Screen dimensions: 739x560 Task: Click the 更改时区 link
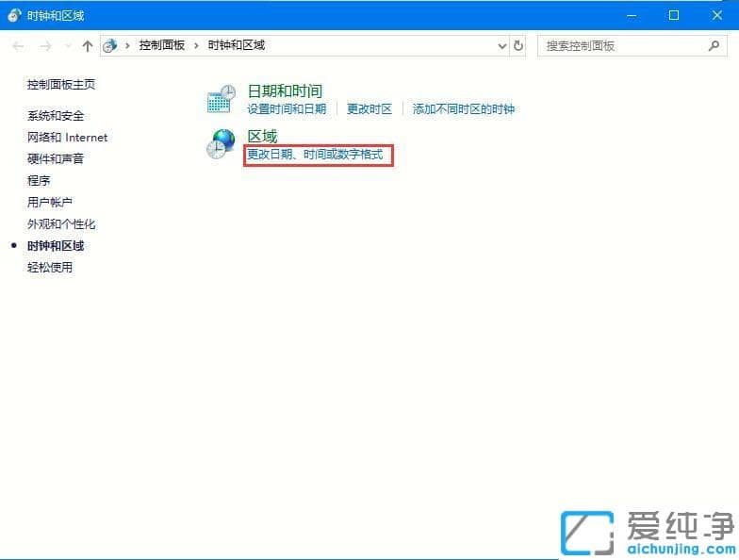pos(369,109)
